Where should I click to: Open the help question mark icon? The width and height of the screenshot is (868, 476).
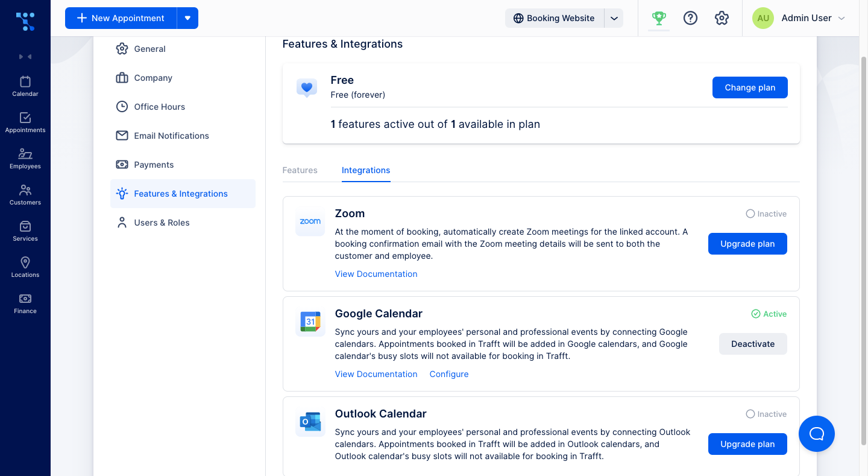coord(690,18)
